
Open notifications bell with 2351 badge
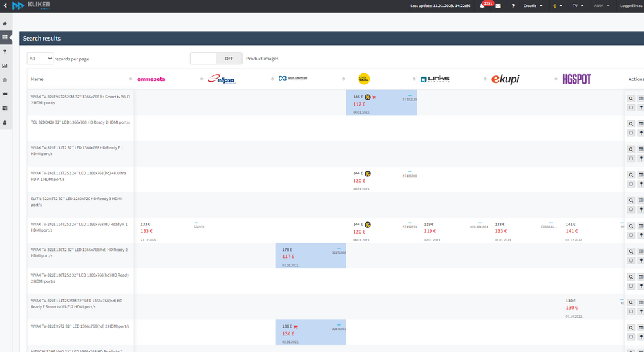click(x=482, y=6)
